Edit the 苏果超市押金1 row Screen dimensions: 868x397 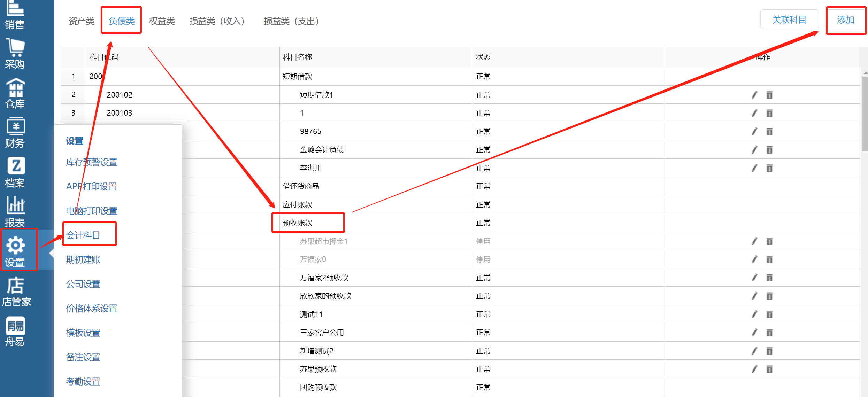[x=754, y=241]
